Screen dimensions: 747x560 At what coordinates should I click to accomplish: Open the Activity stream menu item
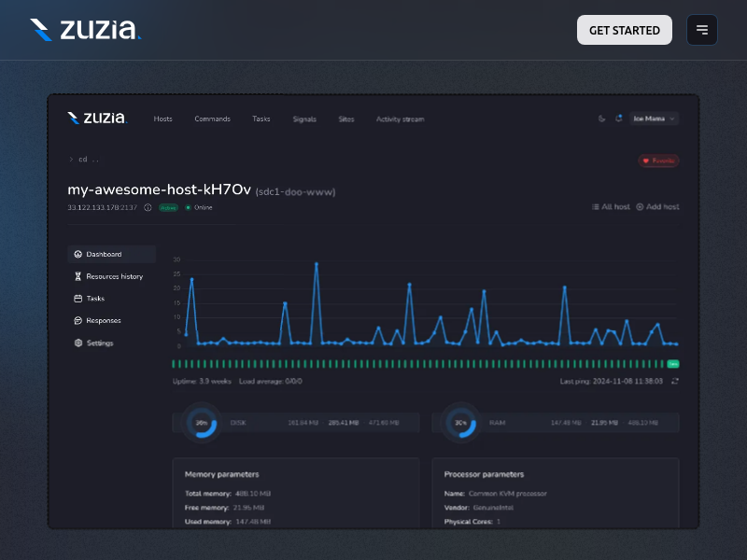(401, 119)
